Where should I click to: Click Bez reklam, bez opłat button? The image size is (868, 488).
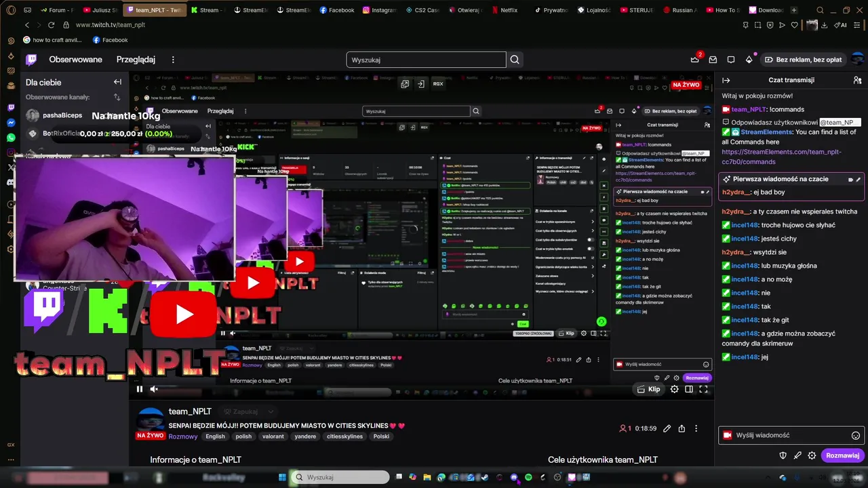click(803, 60)
